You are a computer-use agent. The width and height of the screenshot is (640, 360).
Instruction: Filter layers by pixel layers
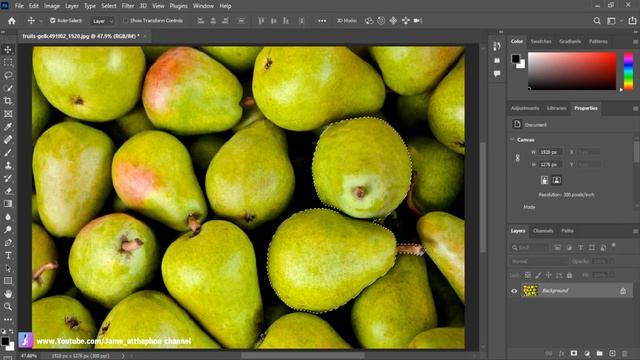[558, 247]
